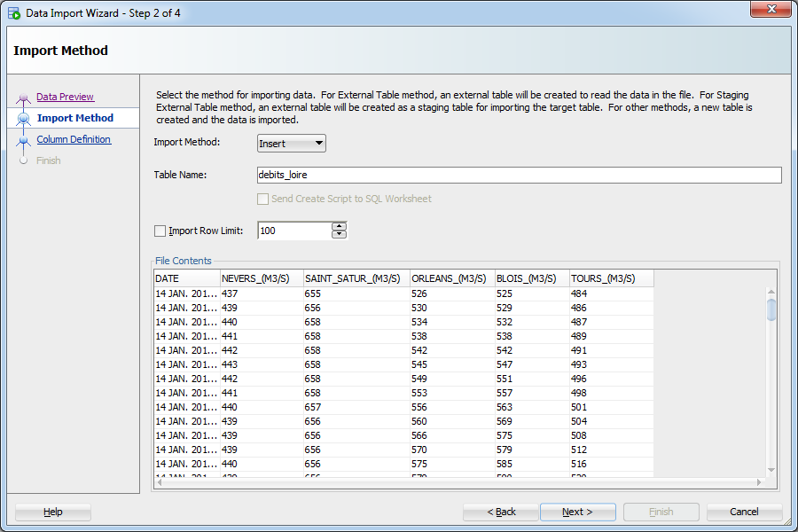Close the Data Import Wizard window
The width and height of the screenshot is (798, 532).
(770, 11)
